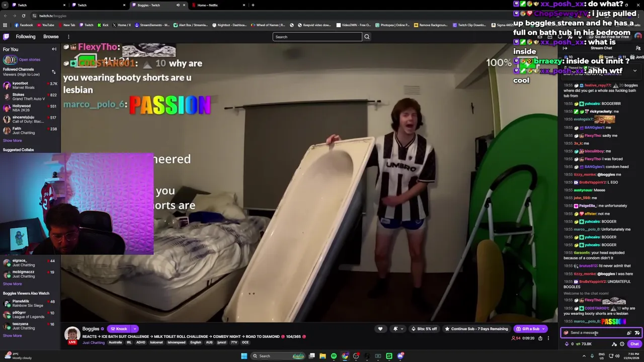
Task: Open the chat community users icon
Action: coord(638,48)
